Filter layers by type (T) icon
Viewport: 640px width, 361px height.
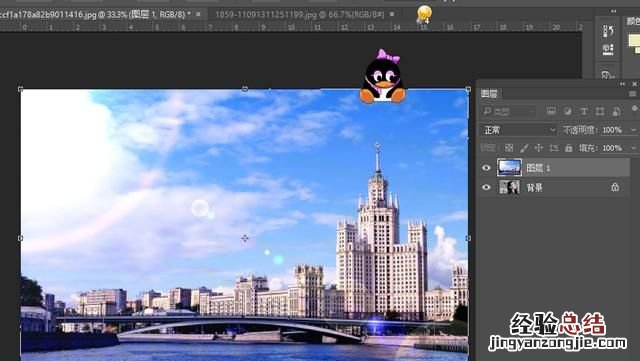pos(584,111)
